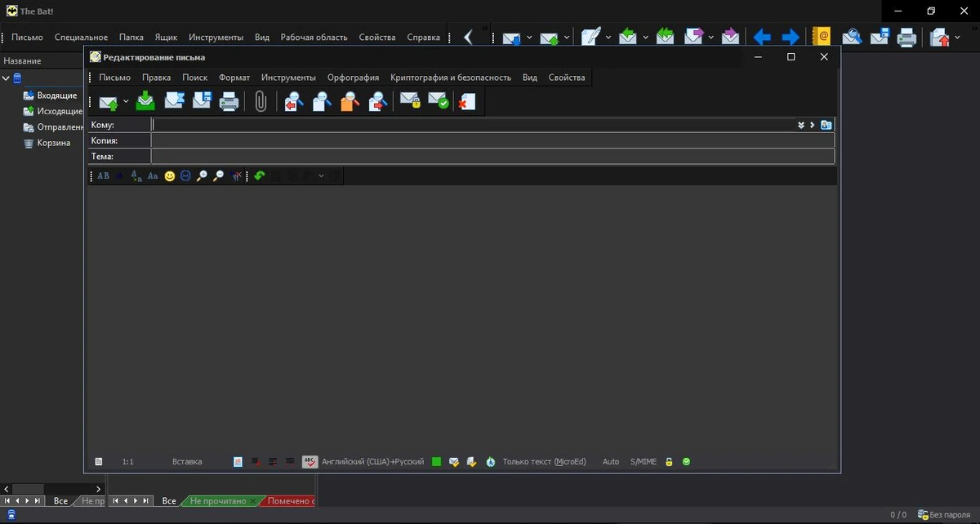Click the page with red cross icon
This screenshot has height=524, width=980.
pyautogui.click(x=467, y=102)
